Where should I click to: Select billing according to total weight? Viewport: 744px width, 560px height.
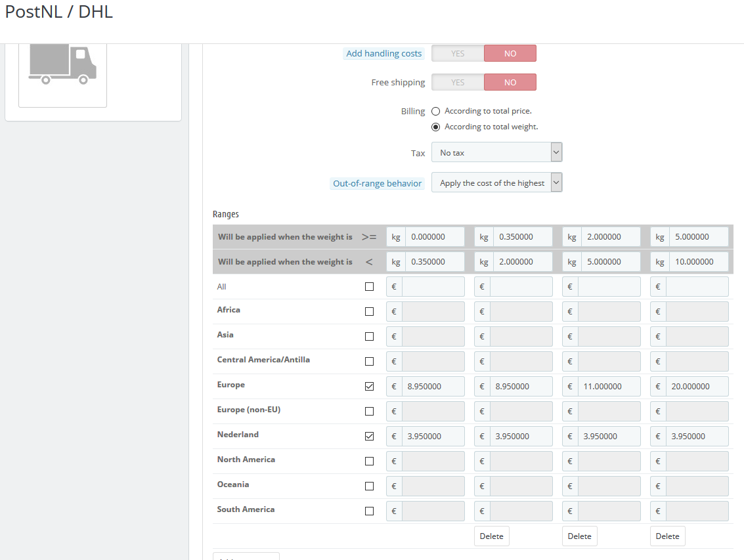[x=435, y=127]
